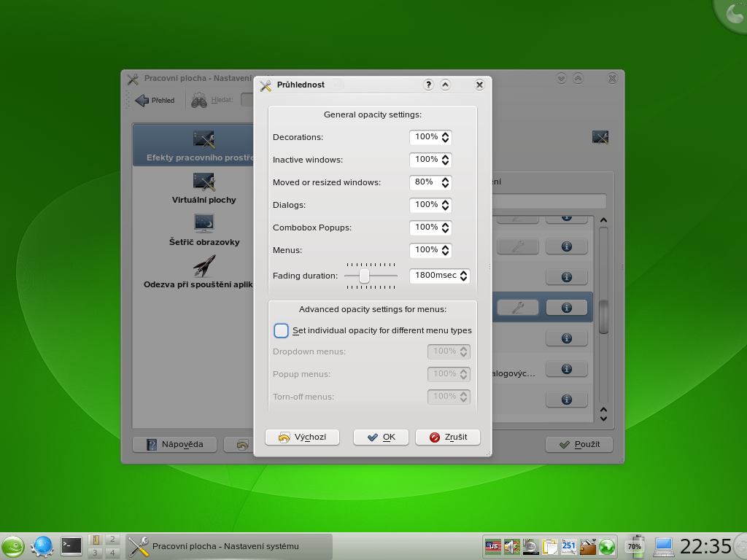Click info button in highlighted effect row
Viewport: 747px width, 560px height.
[x=566, y=308]
